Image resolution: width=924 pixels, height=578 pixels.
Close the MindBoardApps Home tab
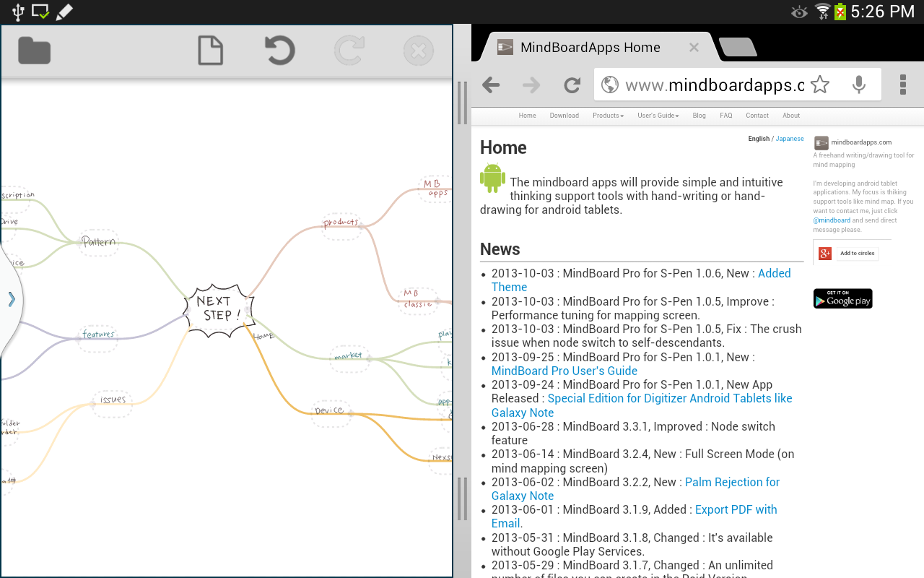[x=694, y=48]
